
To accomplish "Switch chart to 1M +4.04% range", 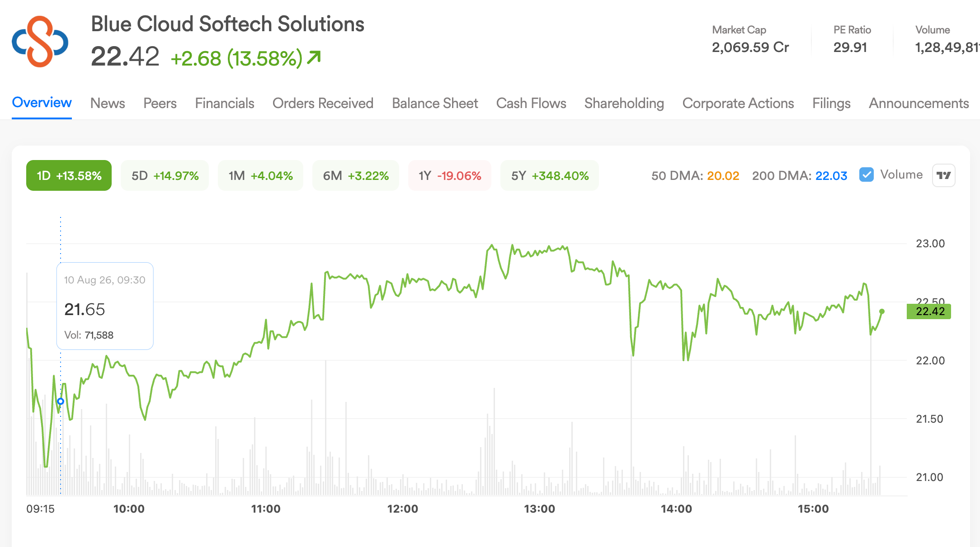I will pyautogui.click(x=260, y=175).
